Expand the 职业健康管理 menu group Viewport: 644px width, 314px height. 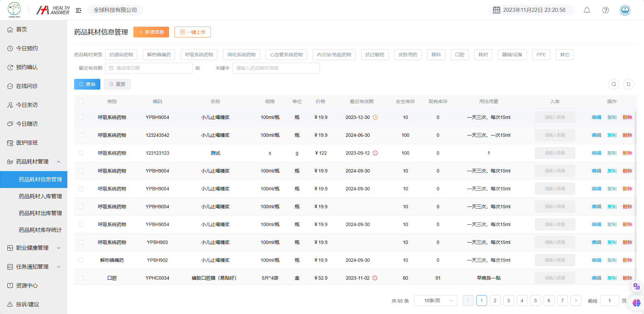pyautogui.click(x=34, y=248)
